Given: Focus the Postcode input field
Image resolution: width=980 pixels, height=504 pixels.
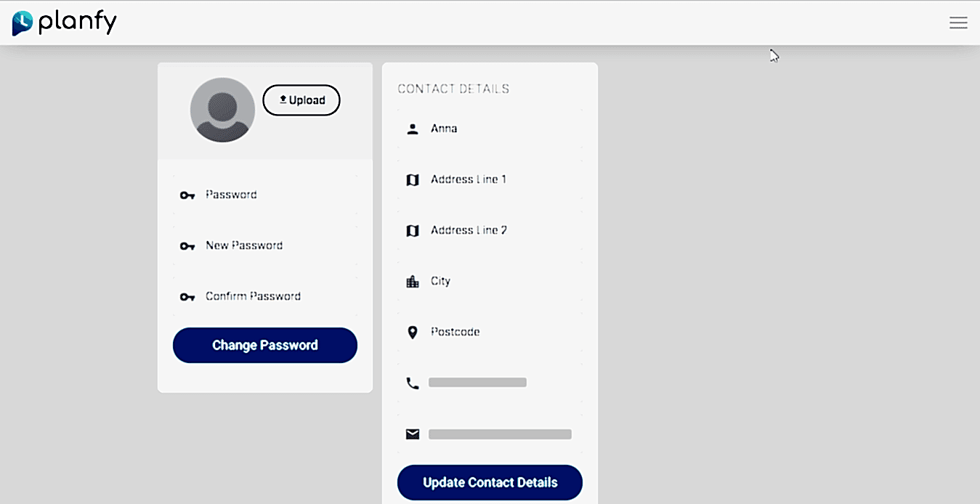Looking at the screenshot, I should point(490,332).
